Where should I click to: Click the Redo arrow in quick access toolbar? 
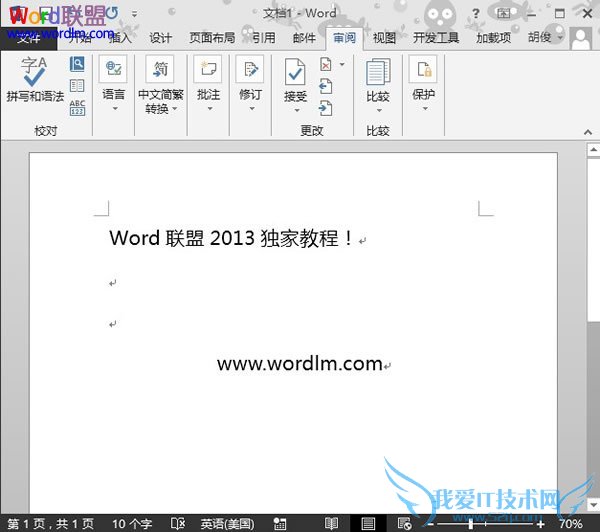click(111, 13)
